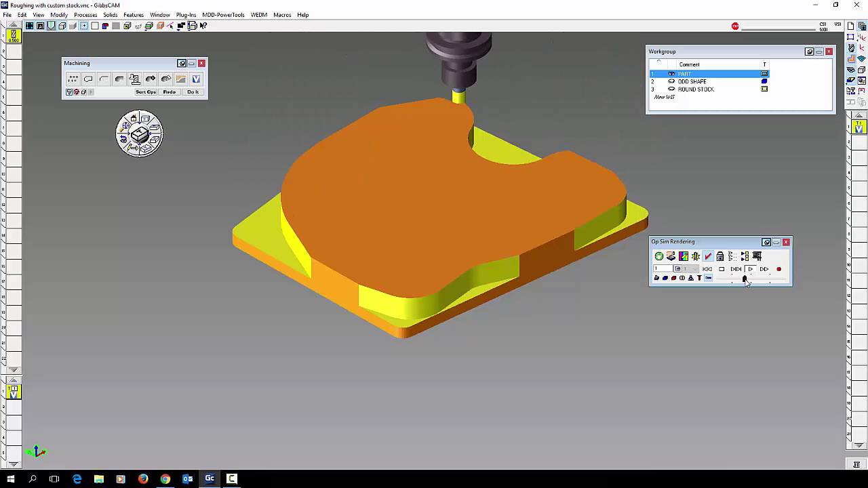Click the simulation speed slider handle
Viewport: 868px width, 488px height.
click(745, 279)
